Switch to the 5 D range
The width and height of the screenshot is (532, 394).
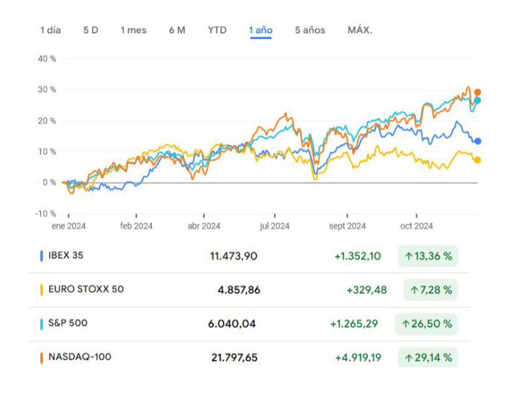pyautogui.click(x=91, y=30)
